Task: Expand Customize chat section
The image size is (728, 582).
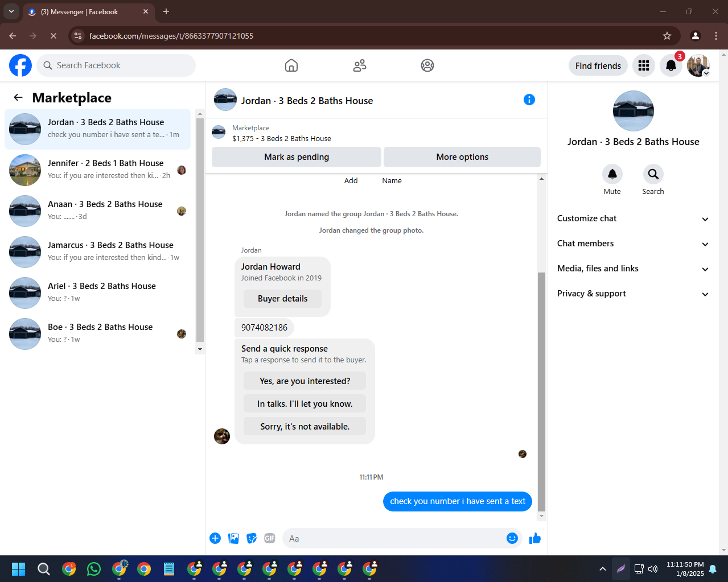Action: [x=633, y=218]
